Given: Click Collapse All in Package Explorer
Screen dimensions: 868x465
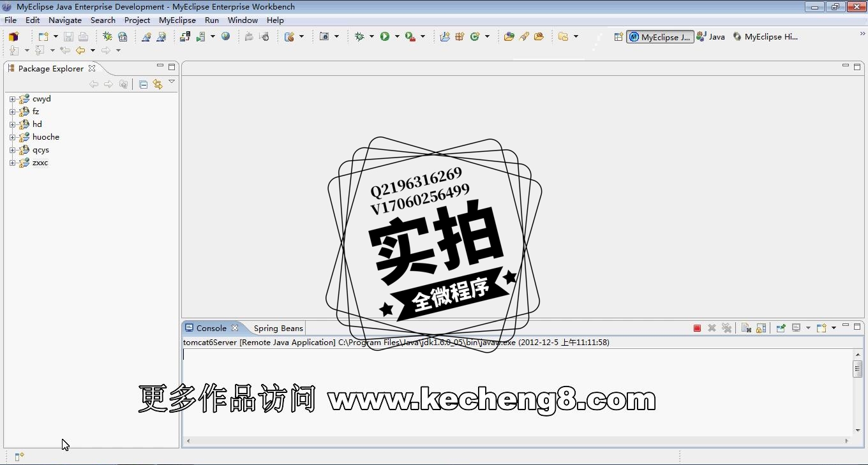Looking at the screenshot, I should [143, 84].
